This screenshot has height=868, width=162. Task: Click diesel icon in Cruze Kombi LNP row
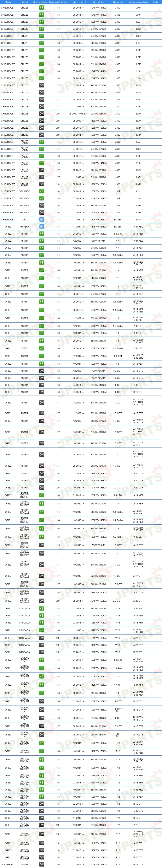(x=41, y=184)
